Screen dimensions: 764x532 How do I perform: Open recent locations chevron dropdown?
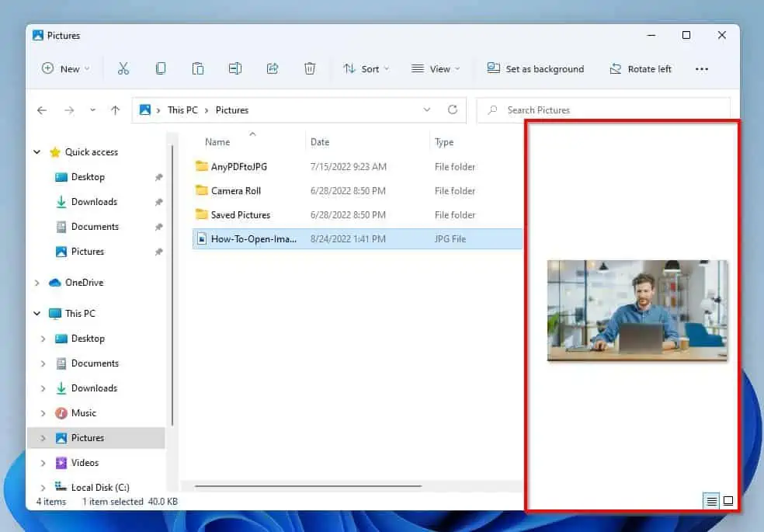point(92,110)
